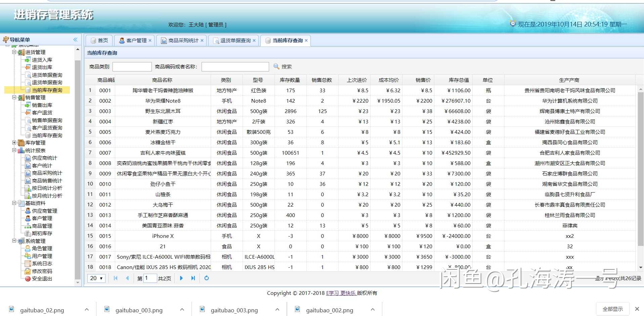Screen dimensions: 644x316
Task: Close the 商品采购统计 tab
Action: coord(202,40)
